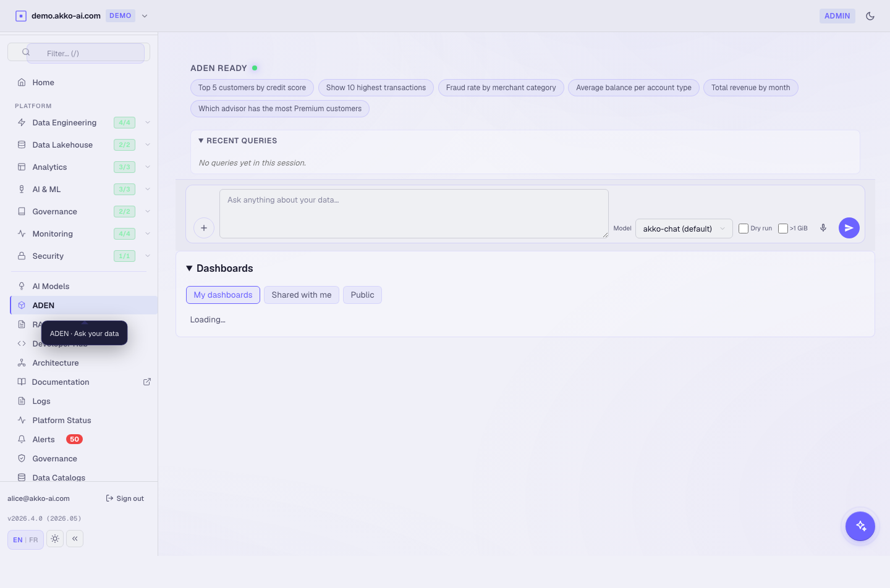
Task: Click the akko site logo icon
Action: click(x=21, y=16)
